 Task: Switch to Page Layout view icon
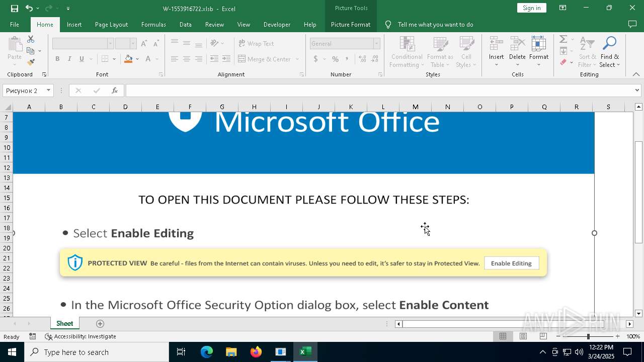click(523, 336)
